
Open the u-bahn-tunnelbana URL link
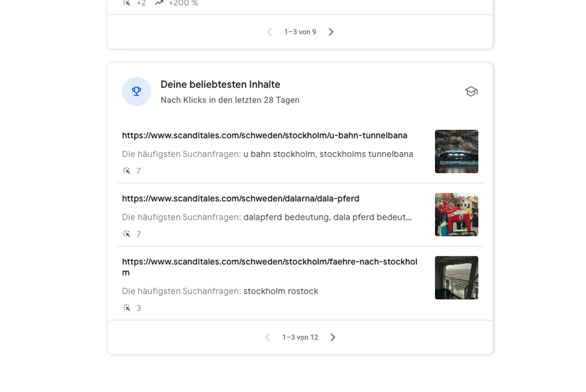pyautogui.click(x=264, y=135)
